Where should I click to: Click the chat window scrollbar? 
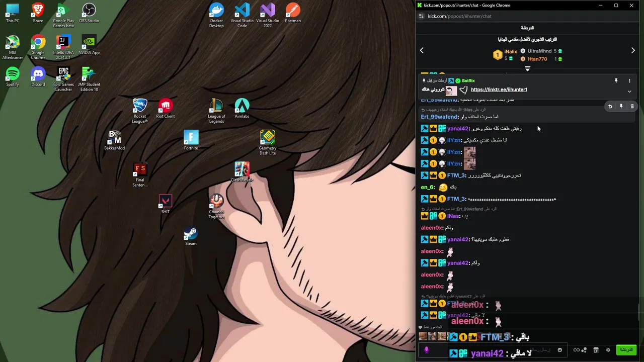[x=640, y=313]
